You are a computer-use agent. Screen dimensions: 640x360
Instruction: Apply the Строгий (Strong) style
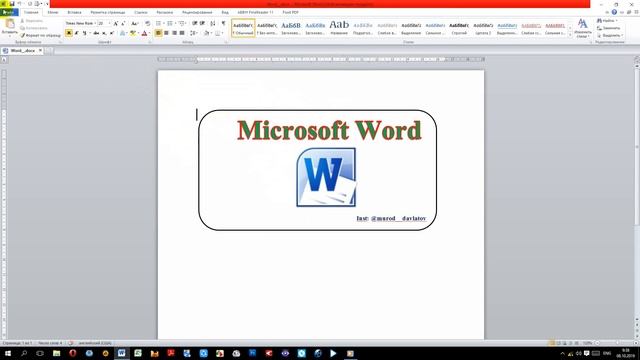[459, 28]
